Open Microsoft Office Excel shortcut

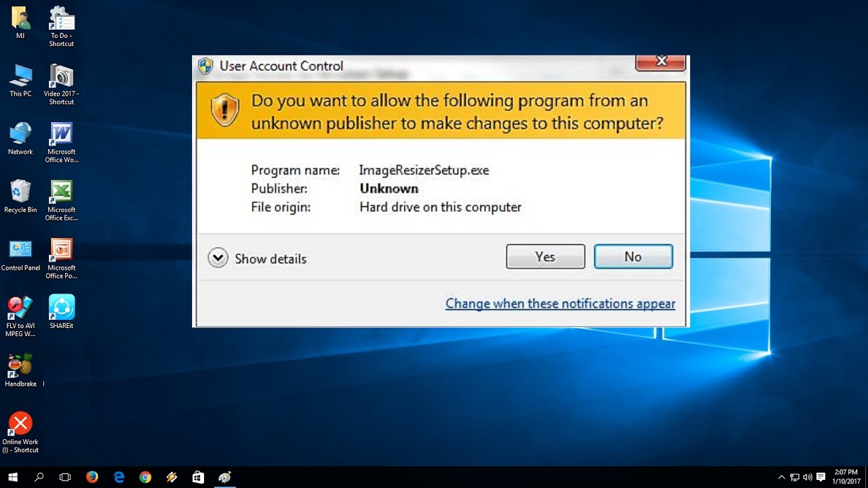(62, 201)
